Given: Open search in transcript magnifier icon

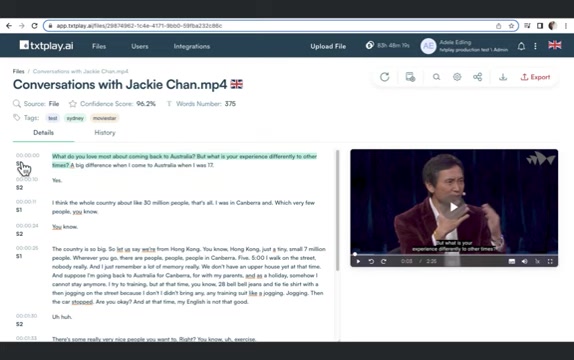Looking at the screenshot, I should (436, 77).
